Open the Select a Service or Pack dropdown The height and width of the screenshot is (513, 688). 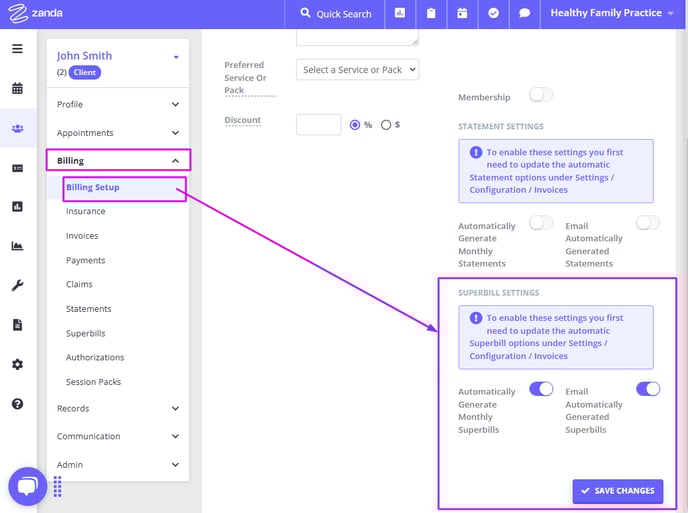click(357, 70)
